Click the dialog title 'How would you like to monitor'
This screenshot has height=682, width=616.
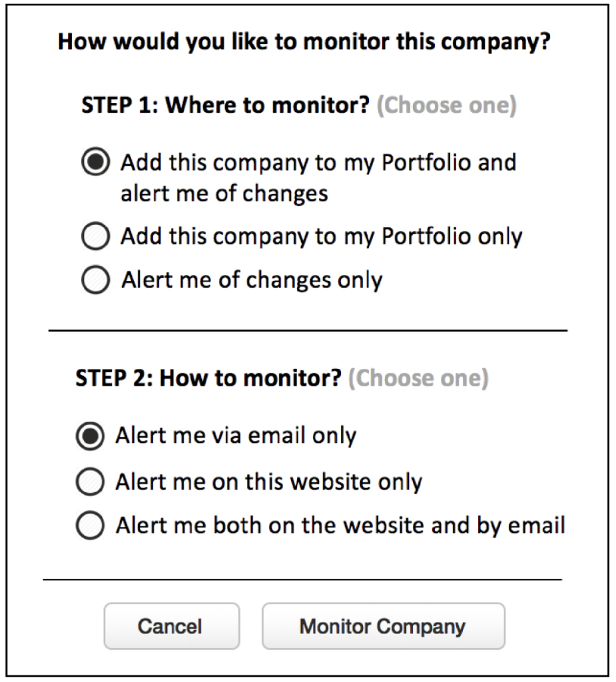(304, 43)
